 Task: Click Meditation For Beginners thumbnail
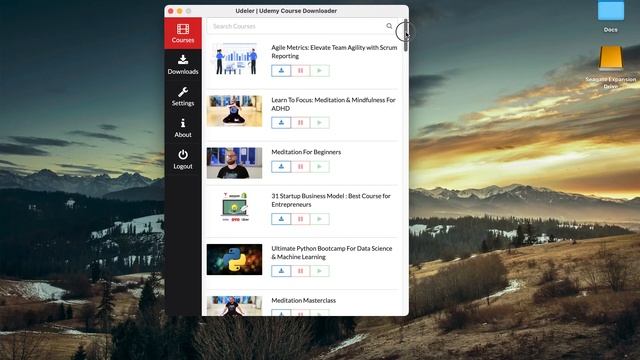pos(234,163)
